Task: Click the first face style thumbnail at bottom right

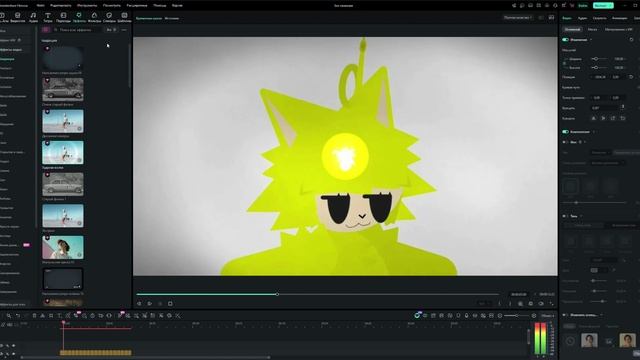Action: point(589,340)
